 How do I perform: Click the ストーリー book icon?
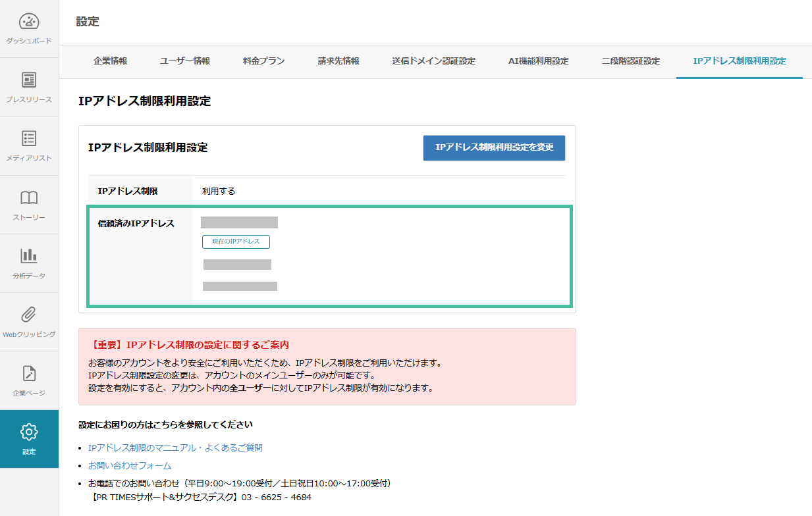[29, 203]
